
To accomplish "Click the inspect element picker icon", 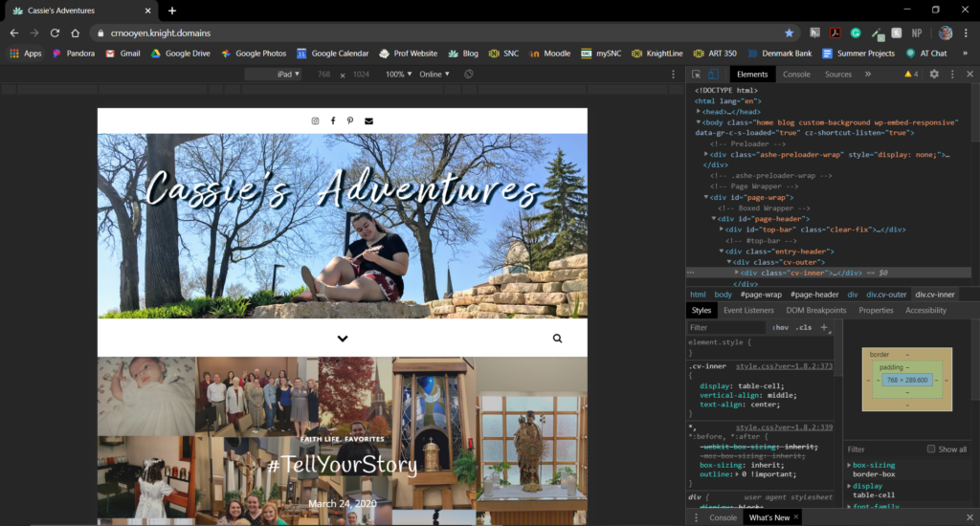I will pos(697,74).
